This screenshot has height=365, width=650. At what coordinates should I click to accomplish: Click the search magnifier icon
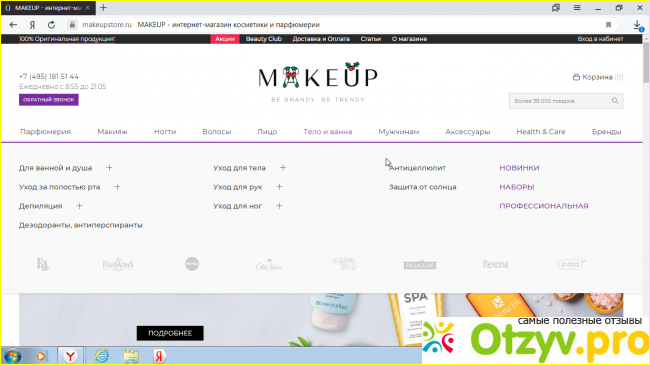615,101
